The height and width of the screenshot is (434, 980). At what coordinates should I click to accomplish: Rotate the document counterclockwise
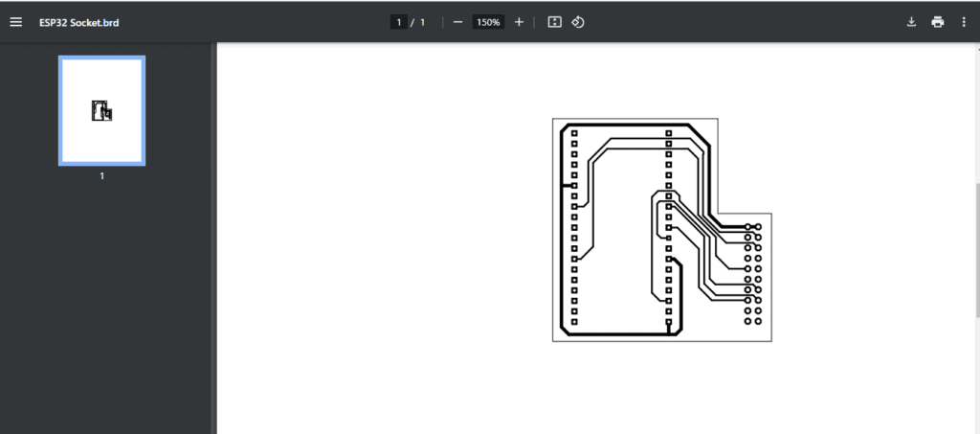[x=578, y=22]
